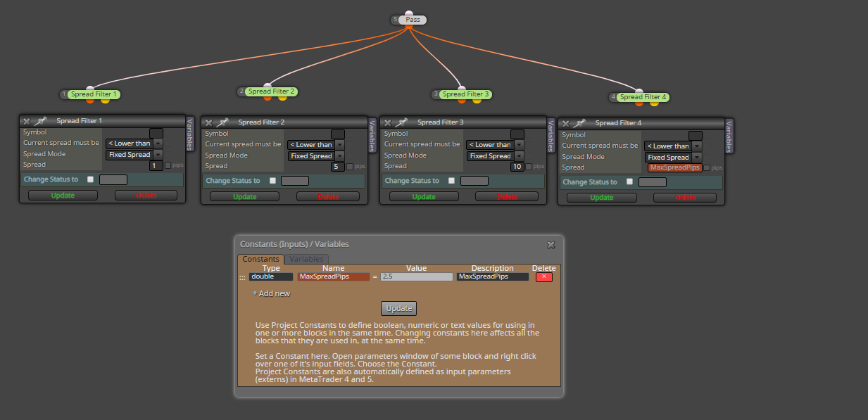The height and width of the screenshot is (420, 868).
Task: Toggle pips checkbox in Spread Filter 1
Action: [168, 165]
